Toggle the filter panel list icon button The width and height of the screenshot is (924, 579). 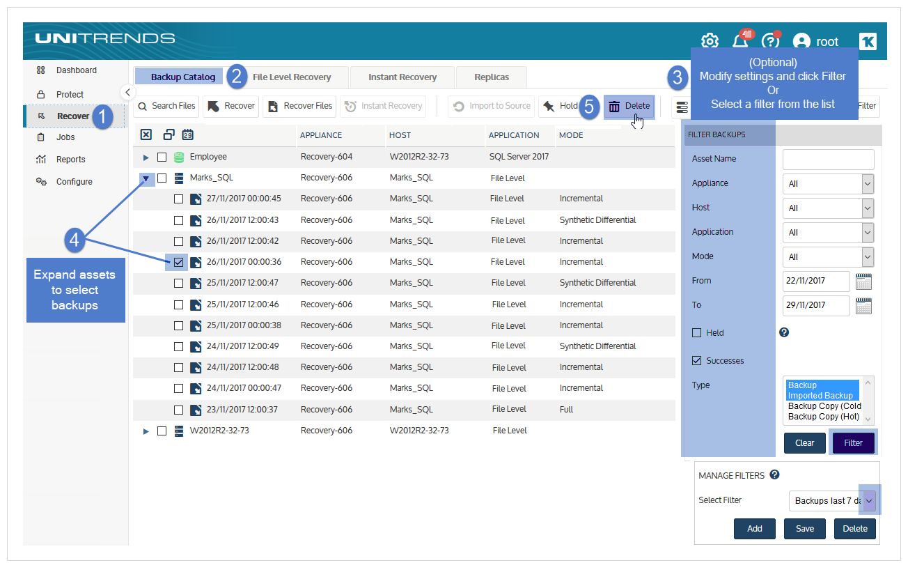tap(682, 107)
